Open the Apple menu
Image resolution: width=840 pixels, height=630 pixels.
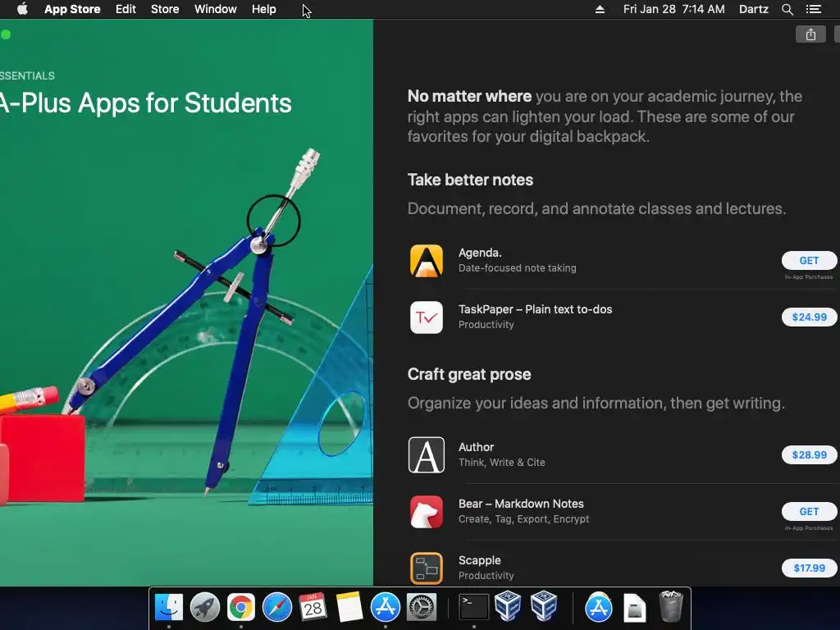click(x=22, y=9)
